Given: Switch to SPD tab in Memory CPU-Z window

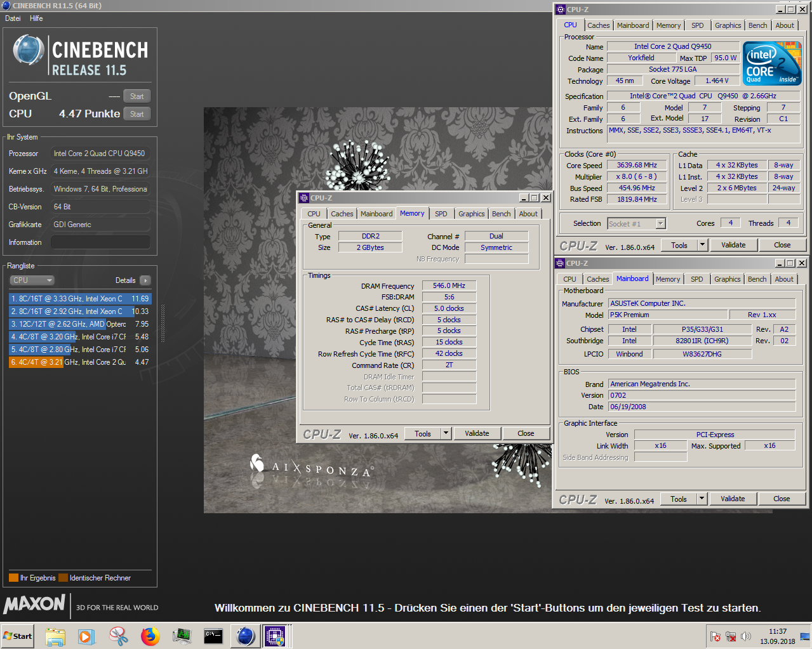Looking at the screenshot, I should pos(441,214).
